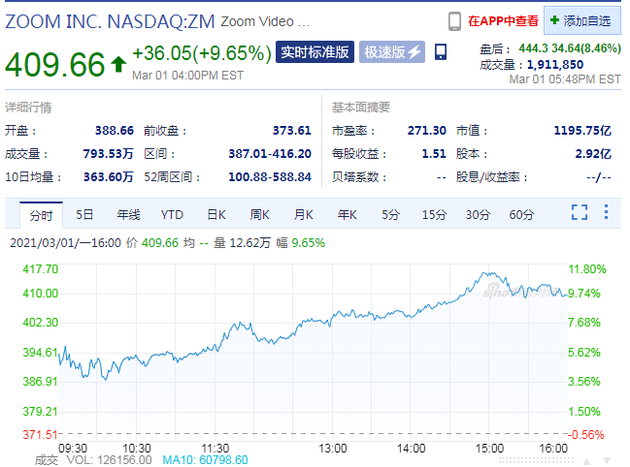Click the after-hours volume 1,911,850
Image resolution: width=630 pixels, height=467 pixels.
[x=555, y=65]
